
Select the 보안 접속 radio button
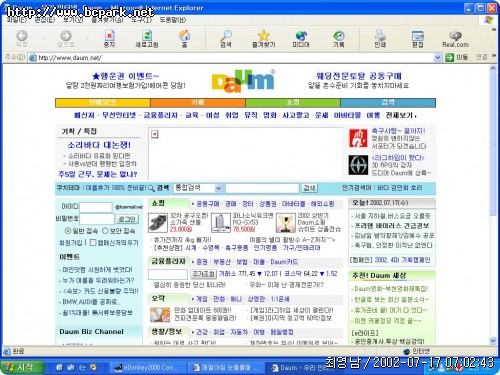105,231
